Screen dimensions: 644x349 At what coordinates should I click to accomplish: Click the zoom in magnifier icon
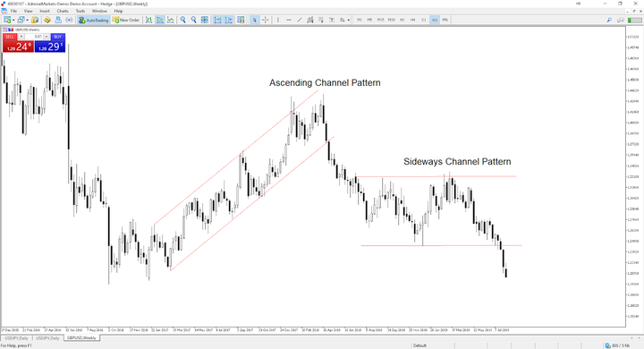pos(182,20)
